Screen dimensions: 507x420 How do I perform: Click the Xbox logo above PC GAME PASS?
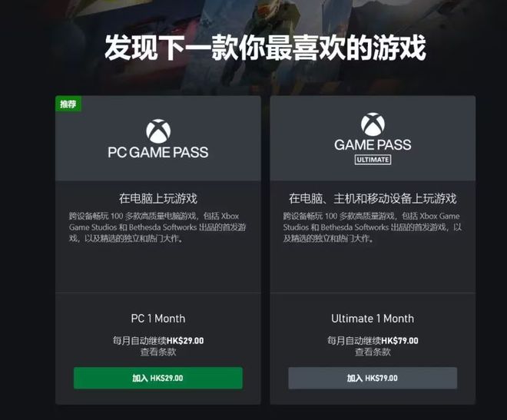pyautogui.click(x=158, y=131)
